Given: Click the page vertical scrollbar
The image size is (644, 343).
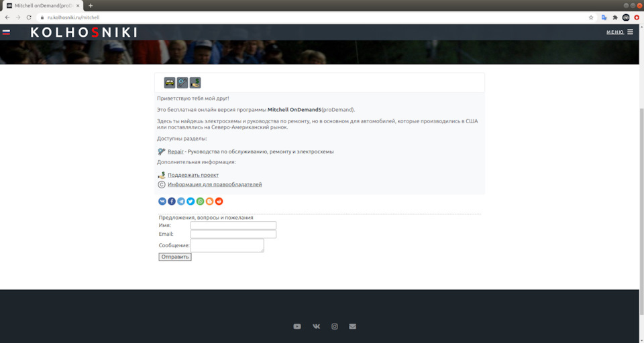Looking at the screenshot, I should point(641,211).
